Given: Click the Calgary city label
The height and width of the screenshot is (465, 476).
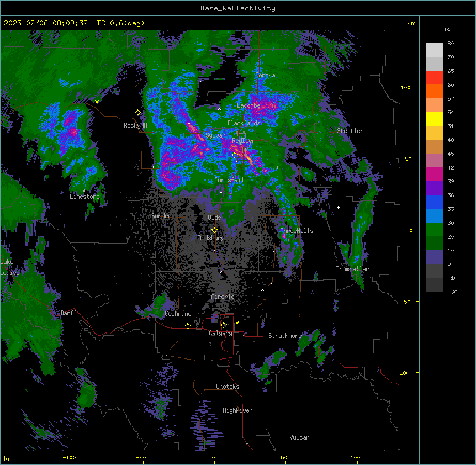Looking at the screenshot, I should [x=221, y=333].
